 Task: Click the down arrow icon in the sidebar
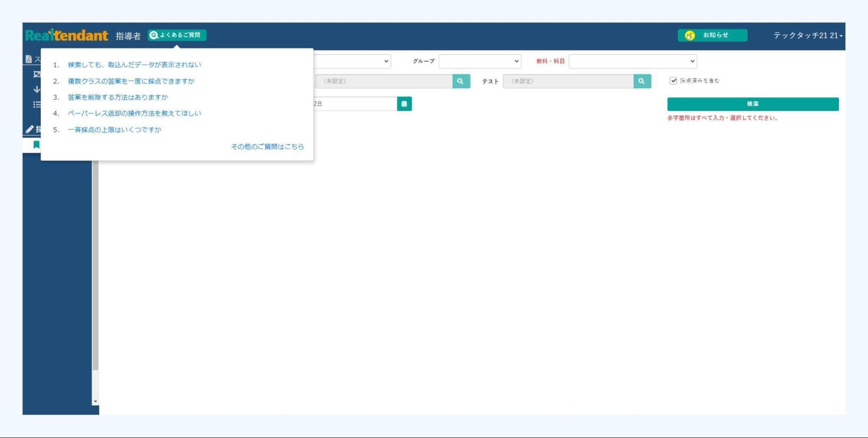tap(37, 89)
